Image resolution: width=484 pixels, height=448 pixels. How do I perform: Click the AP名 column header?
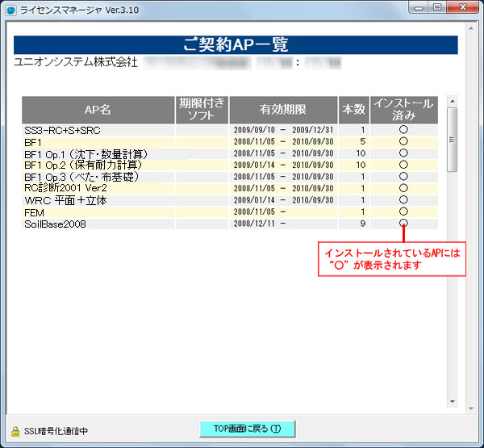click(x=98, y=110)
